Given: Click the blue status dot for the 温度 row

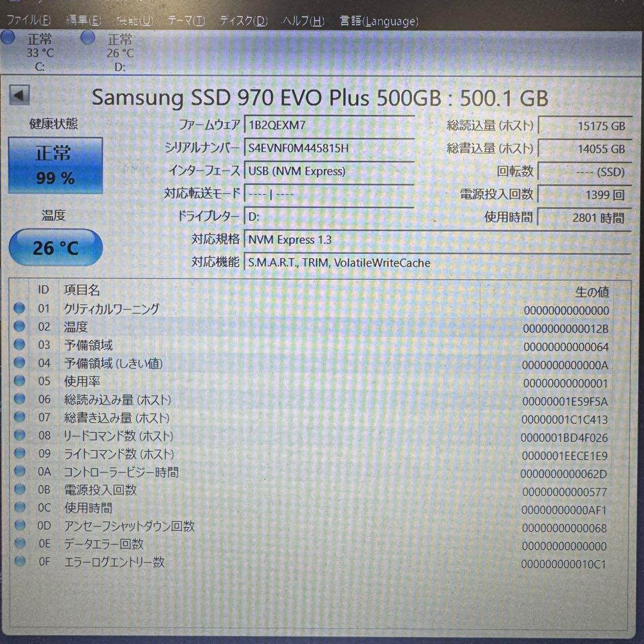Looking at the screenshot, I should (x=20, y=326).
